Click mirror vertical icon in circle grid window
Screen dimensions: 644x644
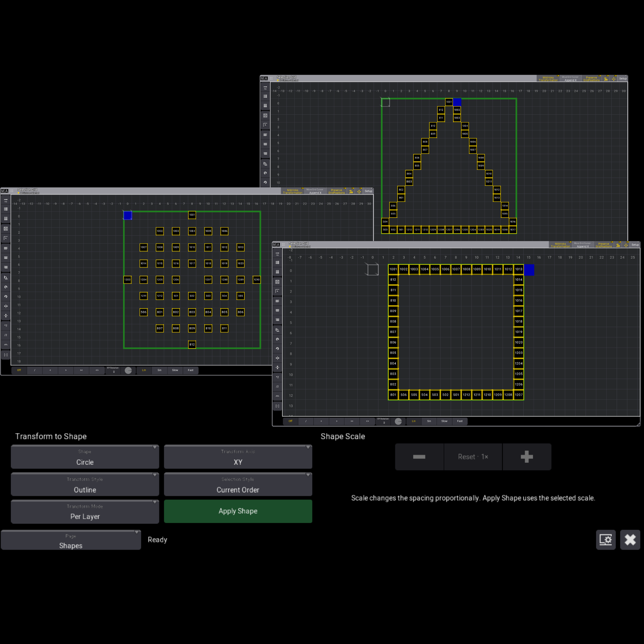pyautogui.click(x=6, y=315)
